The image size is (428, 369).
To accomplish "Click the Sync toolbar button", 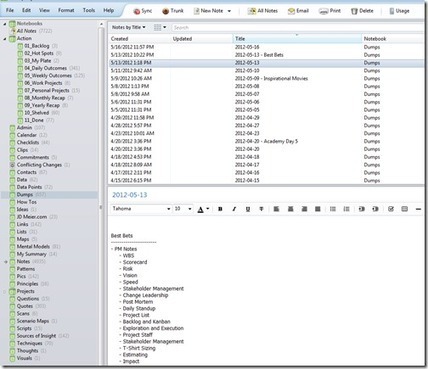I will point(143,11).
